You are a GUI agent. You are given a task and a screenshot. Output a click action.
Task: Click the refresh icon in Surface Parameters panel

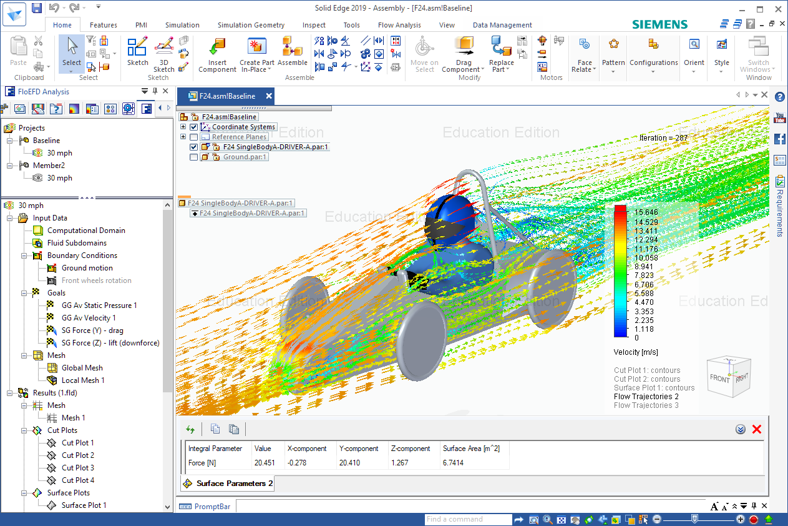(190, 429)
